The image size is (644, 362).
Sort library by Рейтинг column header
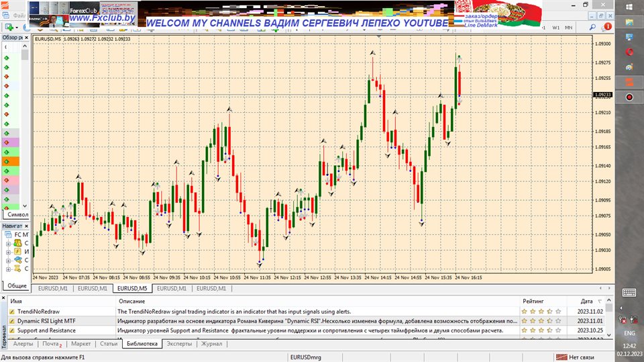click(543, 301)
